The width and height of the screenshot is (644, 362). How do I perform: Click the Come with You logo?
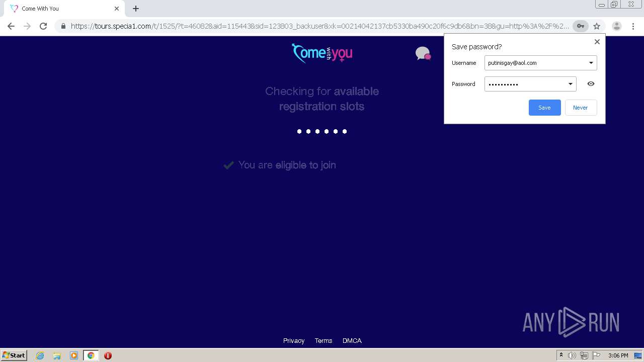[322, 53]
